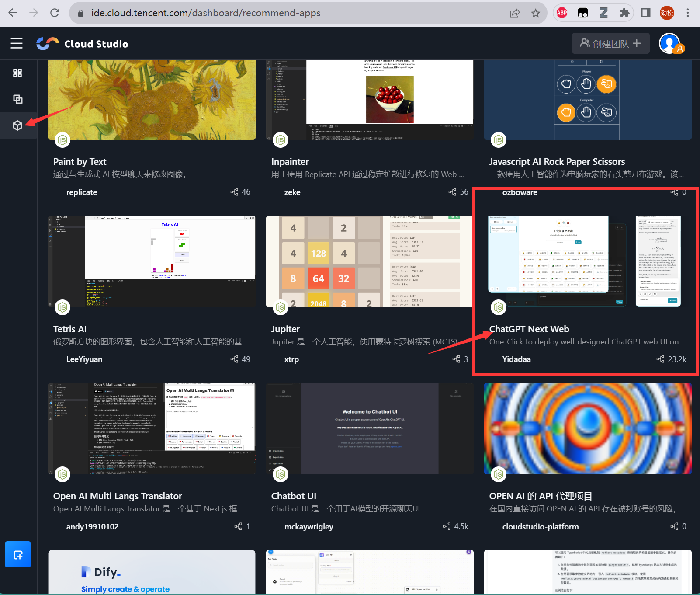Open the Inpainter cherries thumbnail
The width and height of the screenshot is (700, 595).
point(370,100)
